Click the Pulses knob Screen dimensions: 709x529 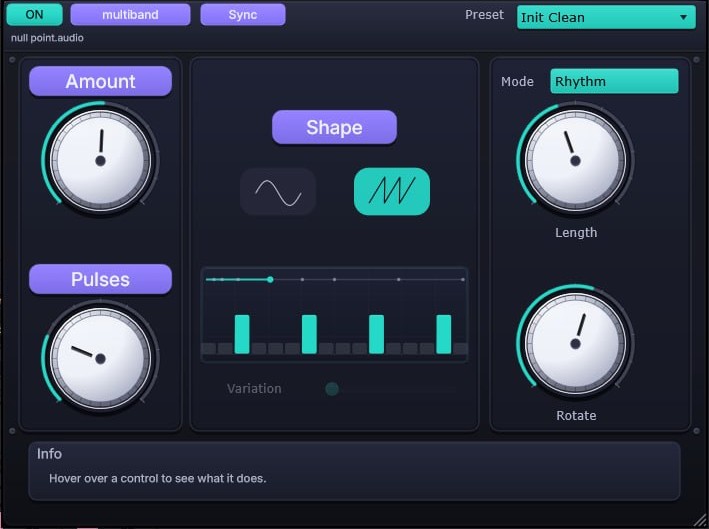coord(100,359)
